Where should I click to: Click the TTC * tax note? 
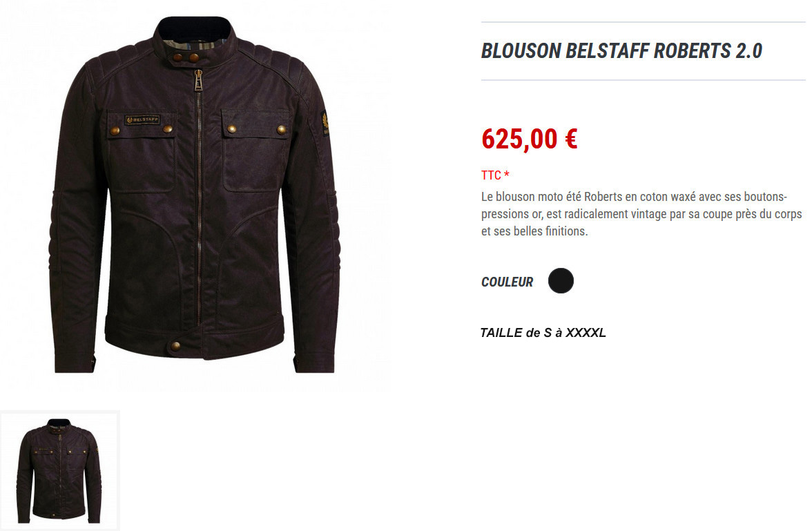(x=495, y=175)
